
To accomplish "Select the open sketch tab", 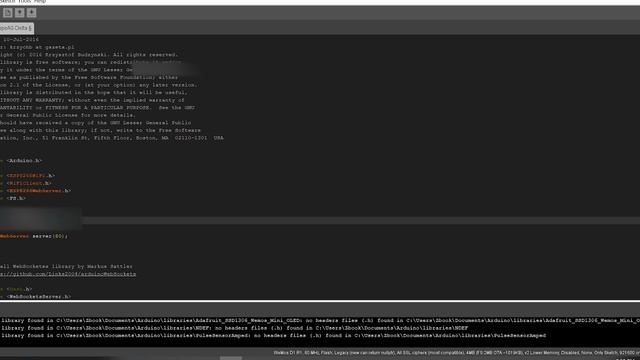I will pos(16,28).
